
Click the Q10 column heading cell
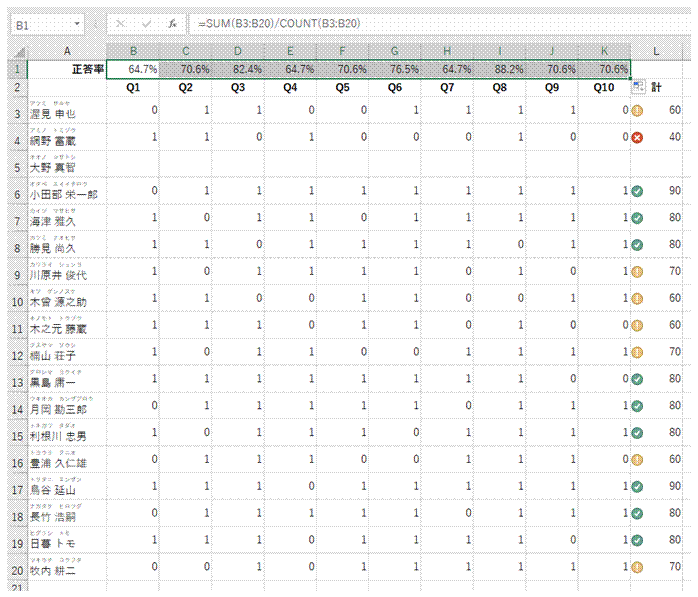pyautogui.click(x=604, y=88)
